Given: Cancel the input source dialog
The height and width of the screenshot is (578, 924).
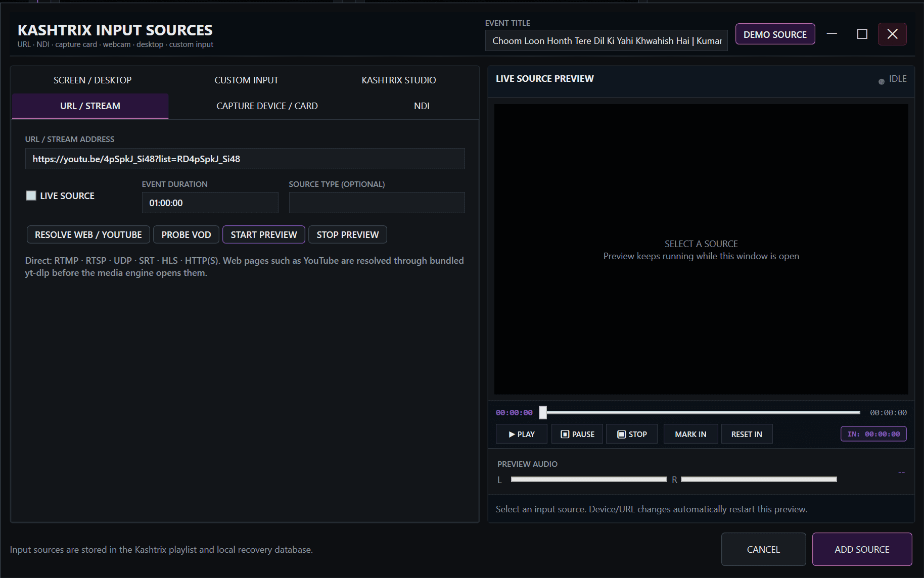Looking at the screenshot, I should point(763,549).
